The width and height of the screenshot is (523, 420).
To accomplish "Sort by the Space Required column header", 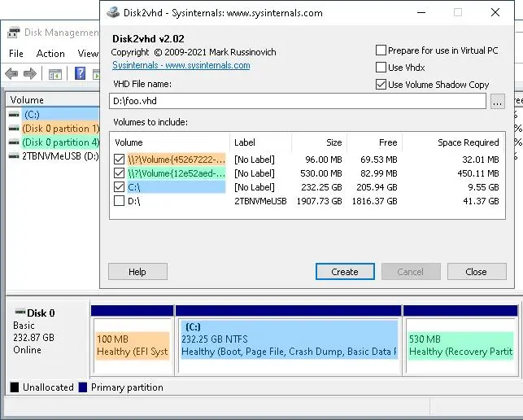I will coord(454,142).
